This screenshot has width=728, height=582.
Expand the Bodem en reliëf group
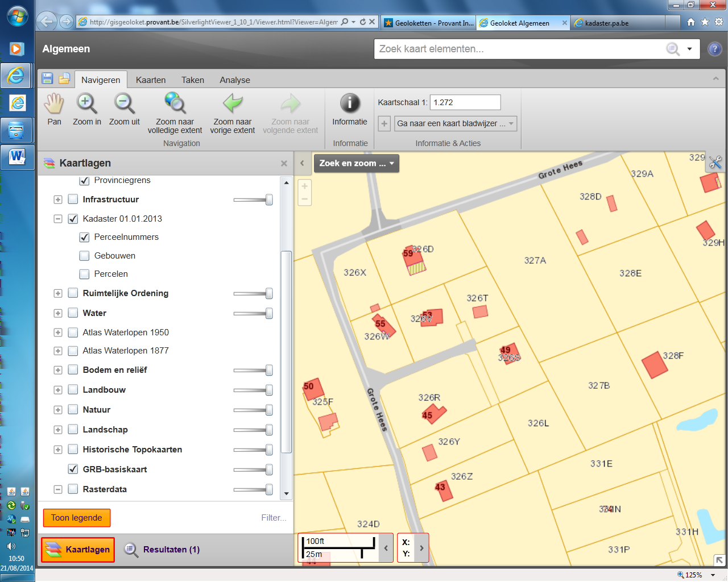click(58, 370)
